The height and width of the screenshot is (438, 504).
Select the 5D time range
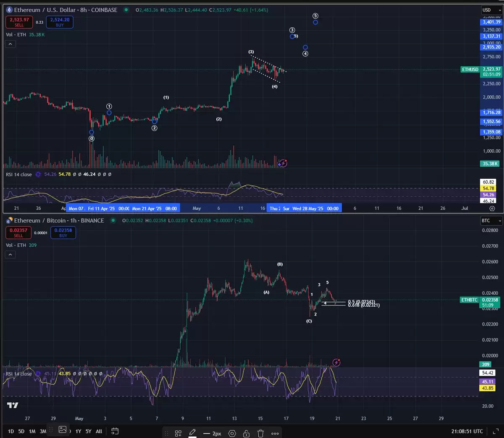tap(21, 431)
